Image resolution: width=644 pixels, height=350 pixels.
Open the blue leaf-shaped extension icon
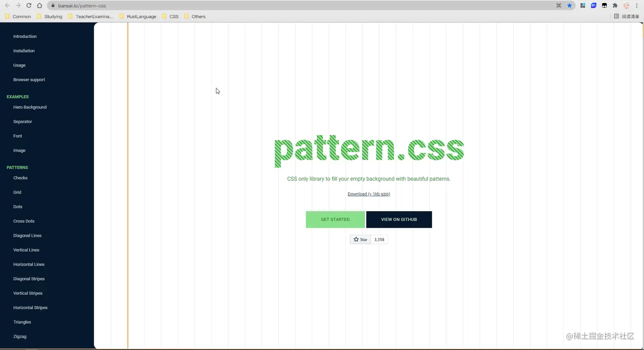594,6
